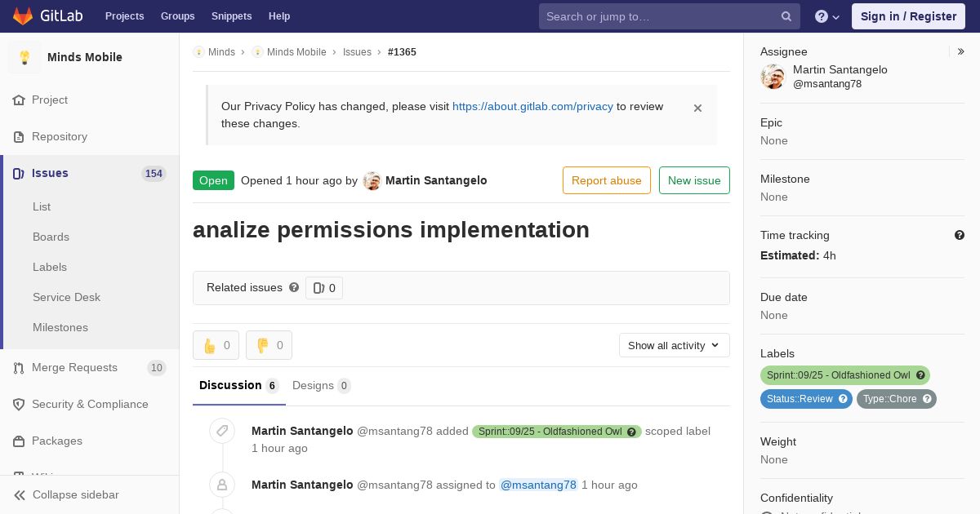Click the Report abuse button
This screenshot has height=514, width=980.
click(606, 180)
